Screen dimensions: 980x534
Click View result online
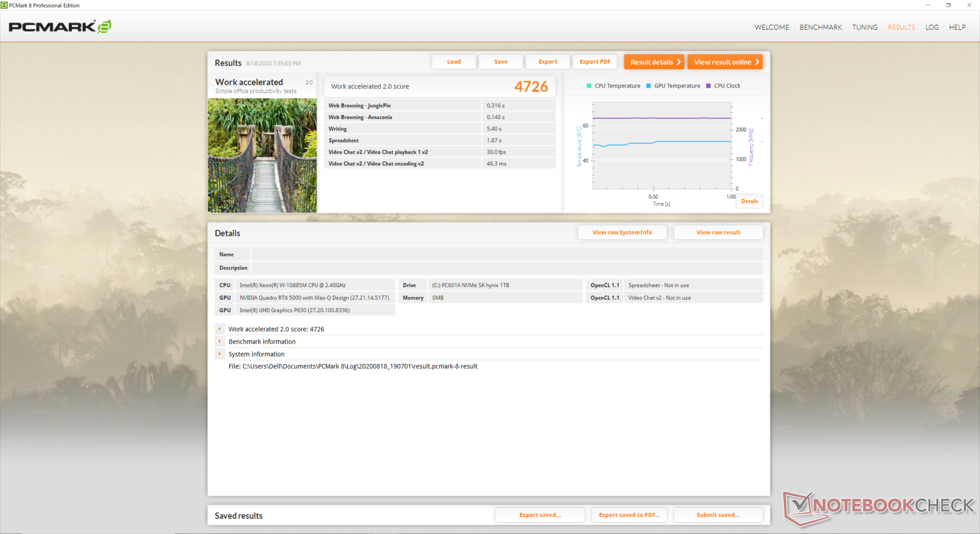725,62
